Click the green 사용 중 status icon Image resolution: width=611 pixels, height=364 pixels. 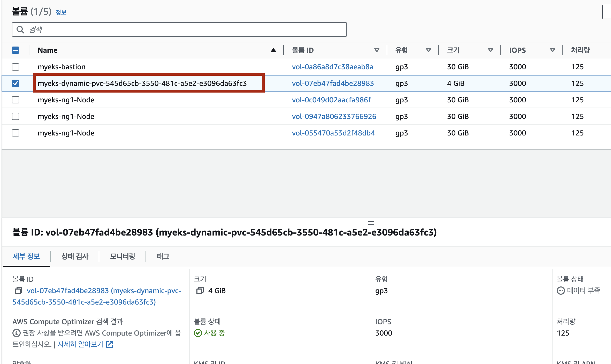198,333
